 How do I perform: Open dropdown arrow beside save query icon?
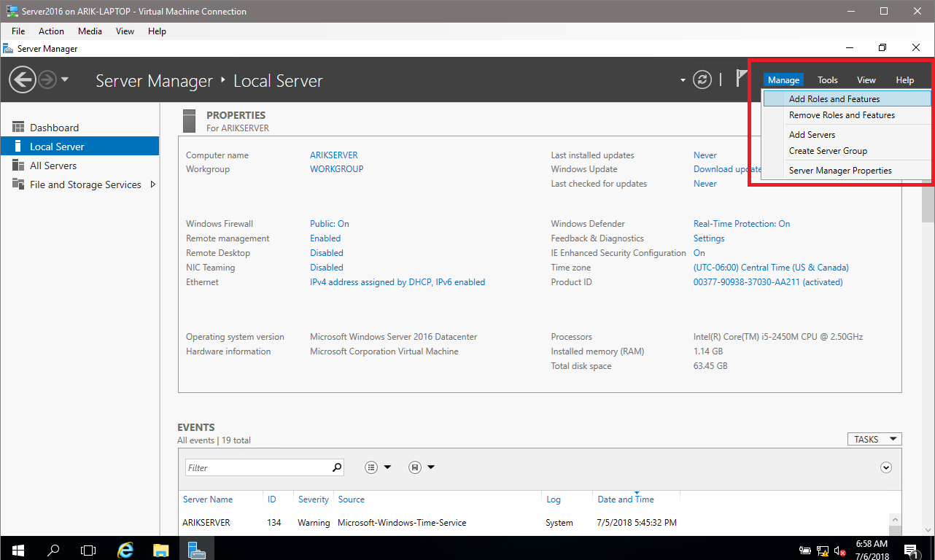[x=431, y=467]
